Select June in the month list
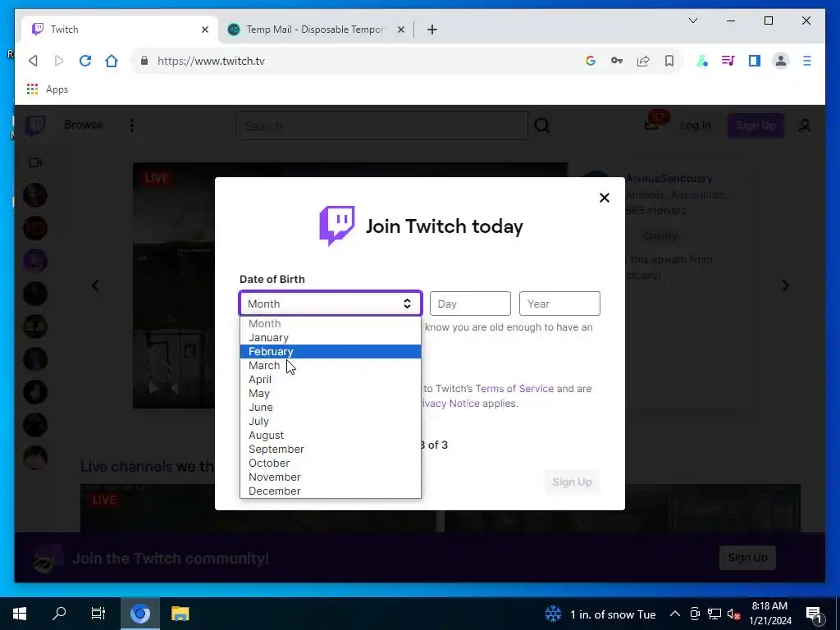 [x=330, y=407]
